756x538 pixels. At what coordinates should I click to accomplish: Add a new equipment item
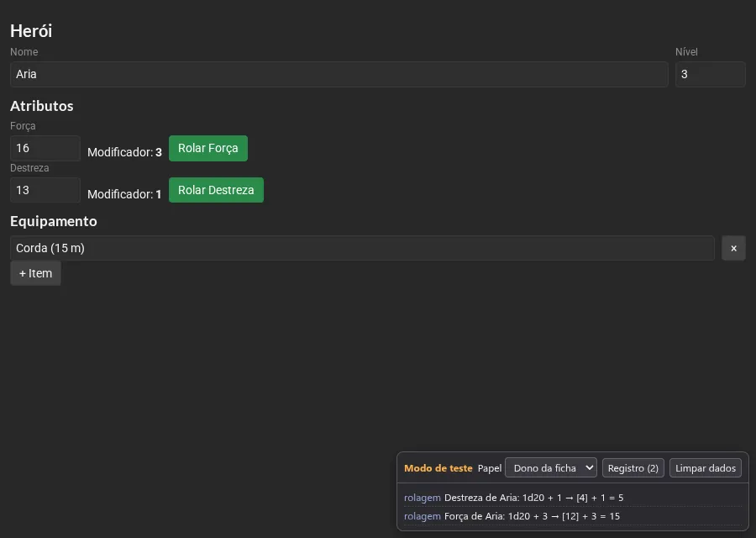35,273
